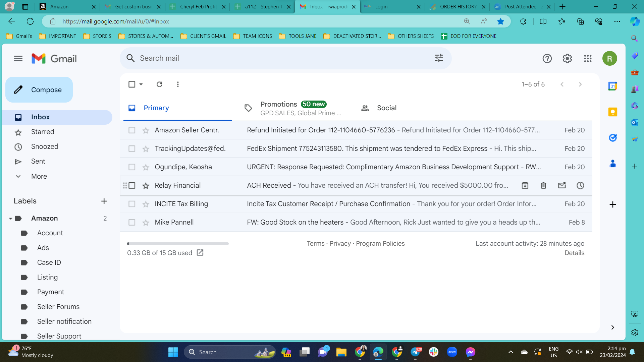Open the Case ID label

click(x=49, y=262)
